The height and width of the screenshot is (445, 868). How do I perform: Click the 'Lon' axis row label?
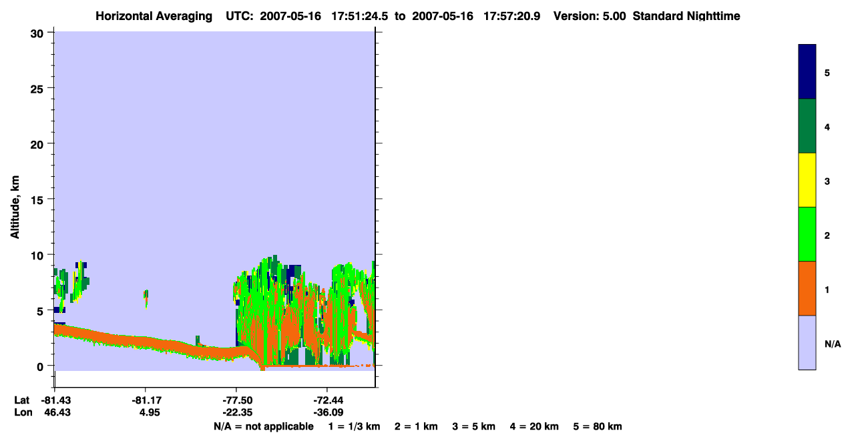(23, 412)
